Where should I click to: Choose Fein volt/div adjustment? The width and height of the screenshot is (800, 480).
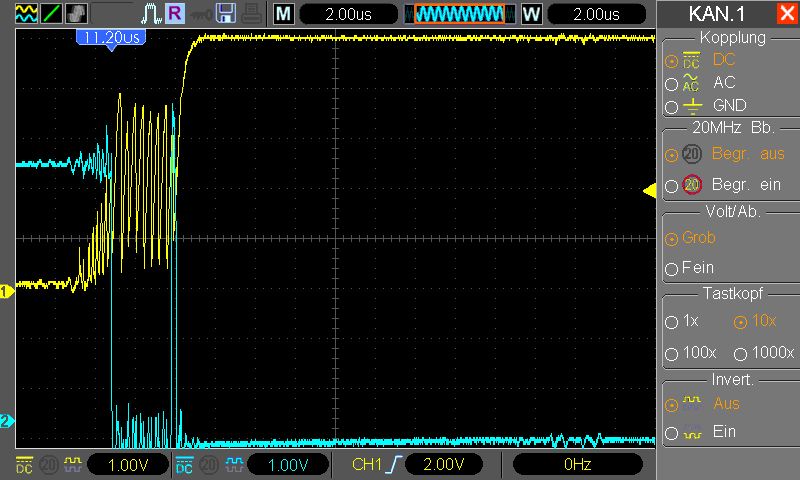(671, 269)
